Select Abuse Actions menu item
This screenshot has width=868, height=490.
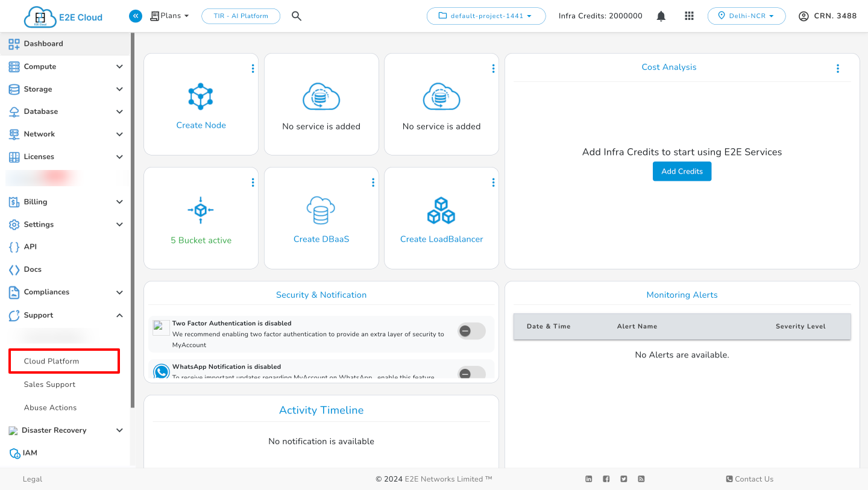tap(50, 407)
